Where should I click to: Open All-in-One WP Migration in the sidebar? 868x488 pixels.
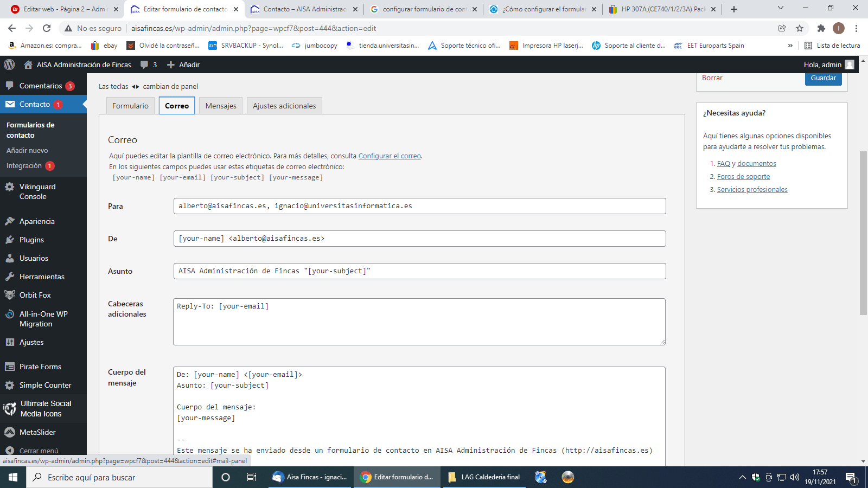tap(43, 319)
